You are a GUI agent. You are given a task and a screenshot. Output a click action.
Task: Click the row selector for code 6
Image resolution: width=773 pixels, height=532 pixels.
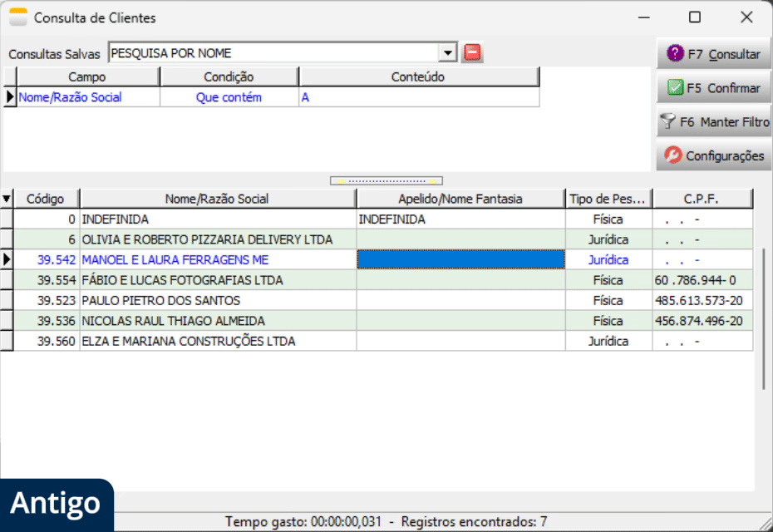[x=7, y=239]
